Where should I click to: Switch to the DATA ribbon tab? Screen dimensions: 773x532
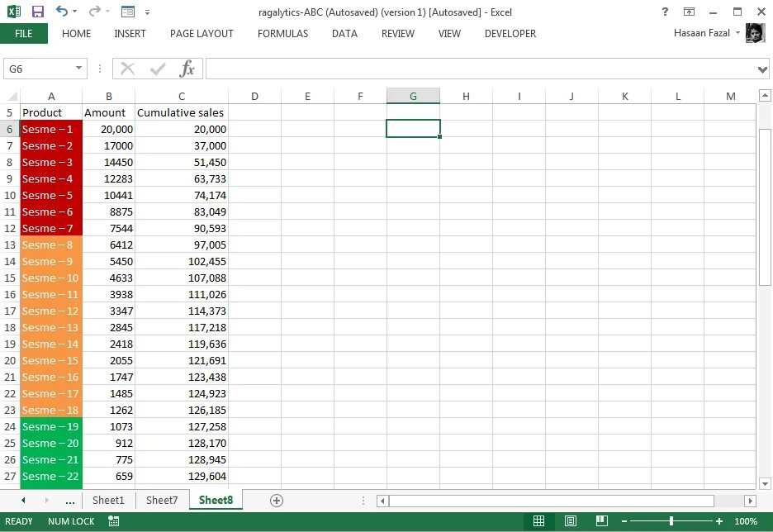[x=344, y=34]
